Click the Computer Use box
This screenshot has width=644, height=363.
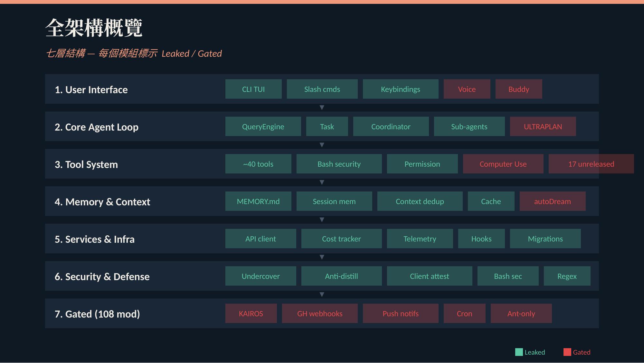pyautogui.click(x=503, y=164)
